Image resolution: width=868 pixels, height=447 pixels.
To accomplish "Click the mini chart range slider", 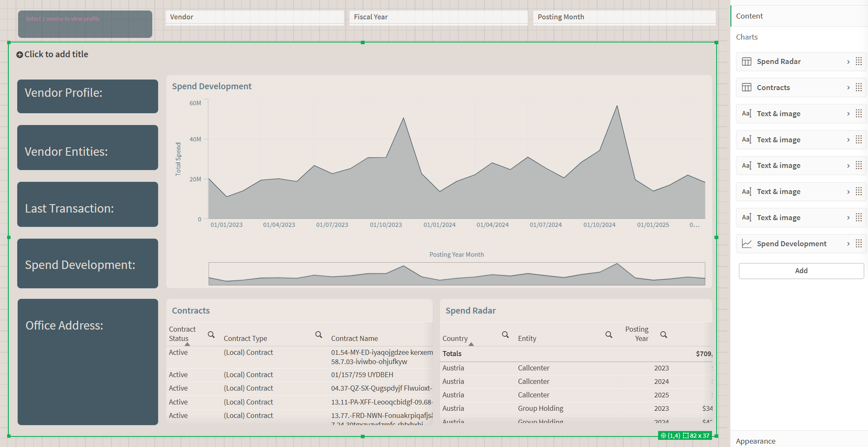I will 457,274.
